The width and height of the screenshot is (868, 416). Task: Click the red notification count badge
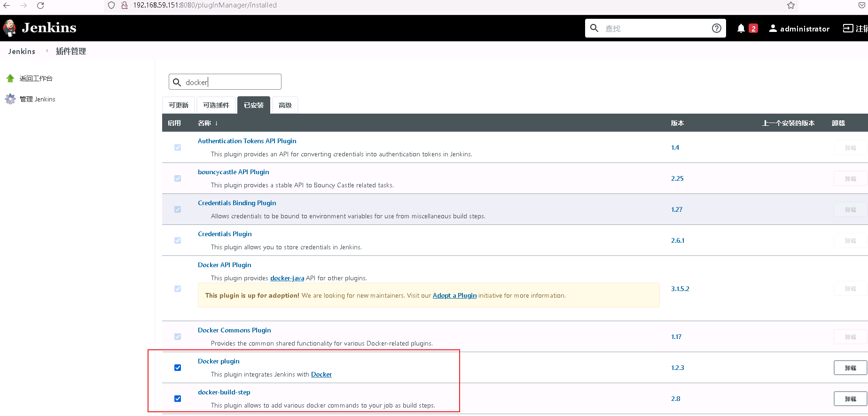click(753, 28)
